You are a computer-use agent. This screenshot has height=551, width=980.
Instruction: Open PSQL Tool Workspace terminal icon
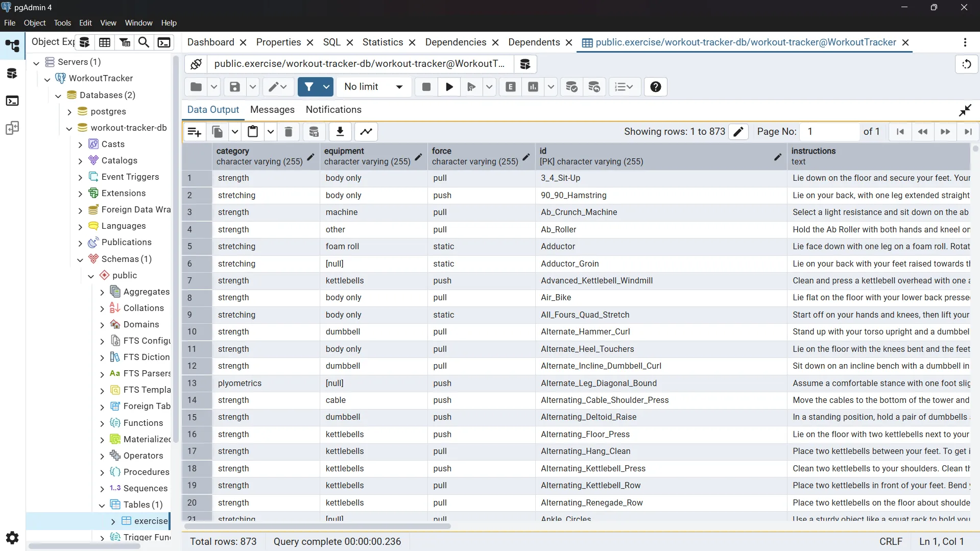click(x=12, y=101)
